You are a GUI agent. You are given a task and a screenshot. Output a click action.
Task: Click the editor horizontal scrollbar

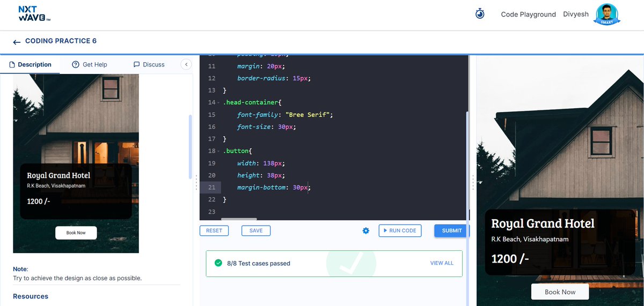click(239, 219)
